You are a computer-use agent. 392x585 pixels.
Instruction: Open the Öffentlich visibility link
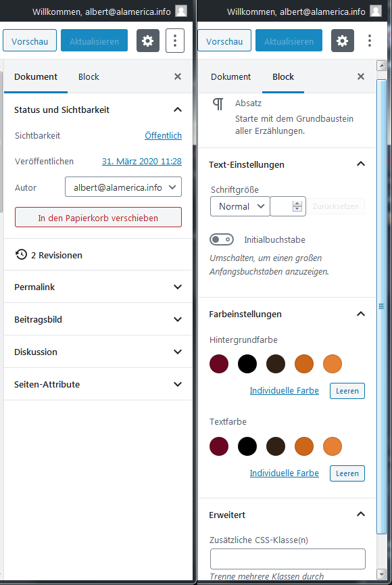pos(163,135)
